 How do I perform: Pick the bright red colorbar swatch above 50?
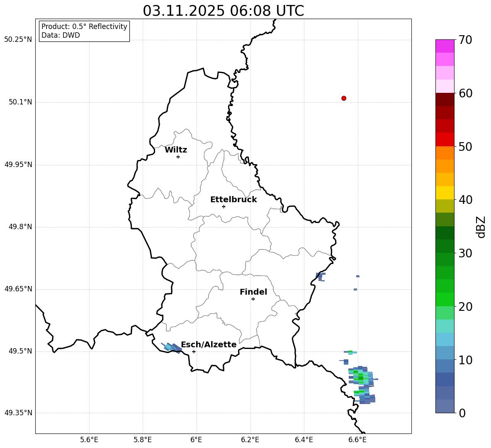[445, 140]
